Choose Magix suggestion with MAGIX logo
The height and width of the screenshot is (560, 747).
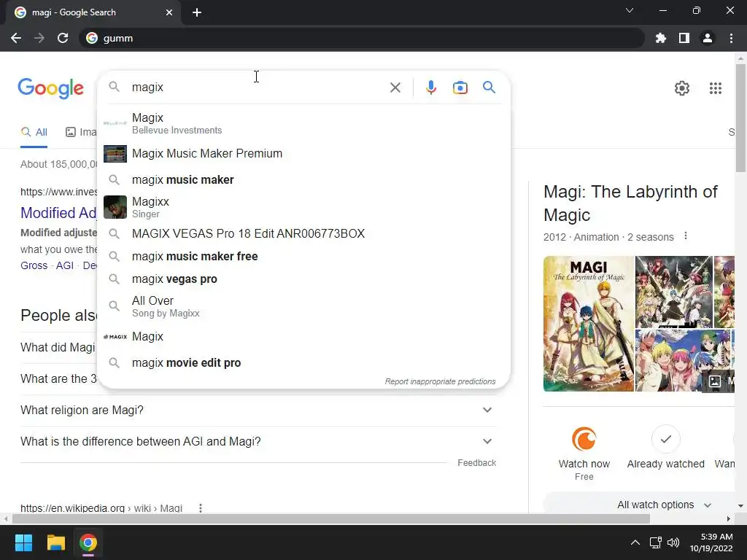(303, 337)
